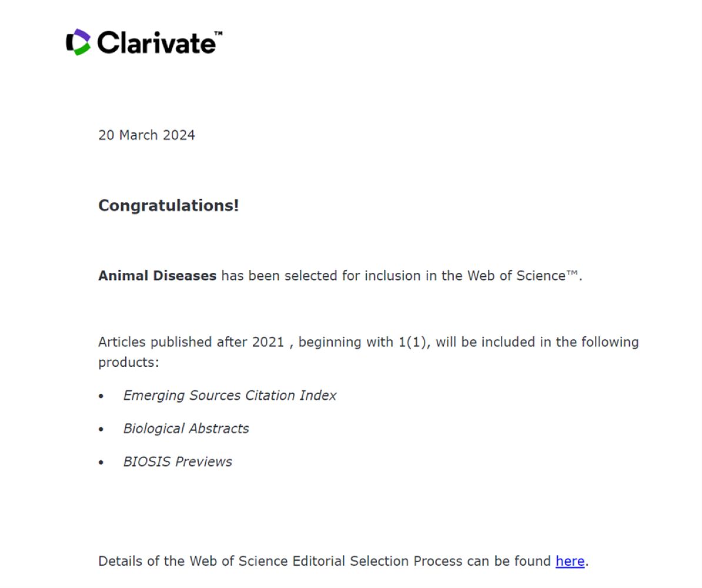
Task: Select Biological Abstracts list item
Action: [x=186, y=429]
